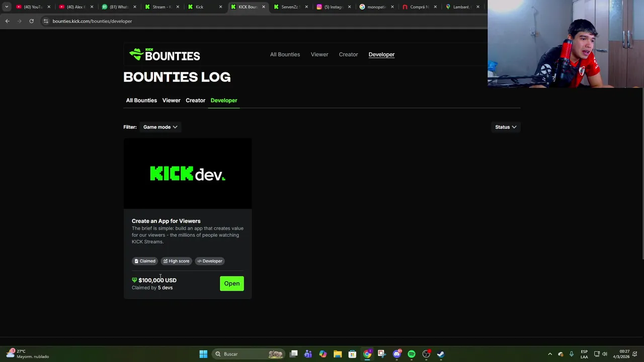Open OBS Studio from taskbar
The height and width of the screenshot is (362, 644).
tap(426, 354)
